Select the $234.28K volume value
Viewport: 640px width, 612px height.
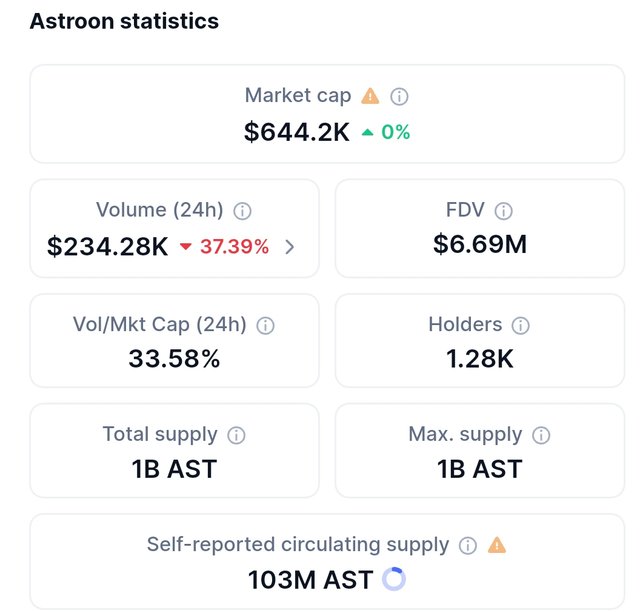(x=108, y=246)
